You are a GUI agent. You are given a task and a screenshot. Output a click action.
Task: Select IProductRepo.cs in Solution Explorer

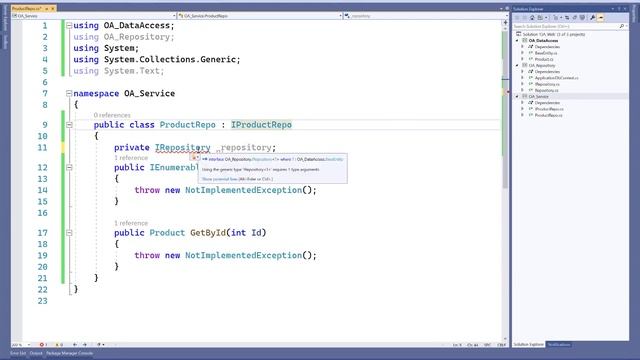click(549, 109)
